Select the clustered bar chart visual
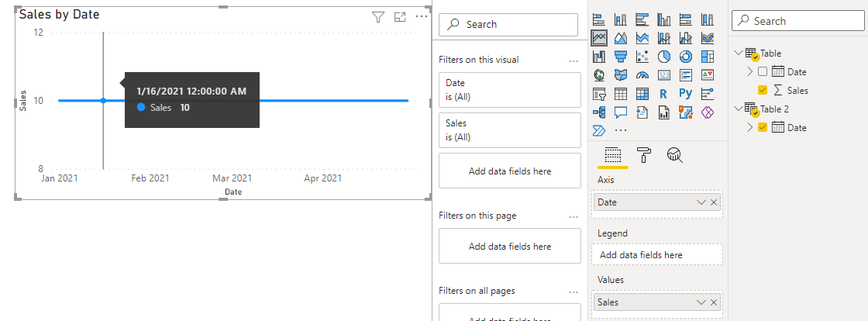868x321 pixels. [642, 20]
